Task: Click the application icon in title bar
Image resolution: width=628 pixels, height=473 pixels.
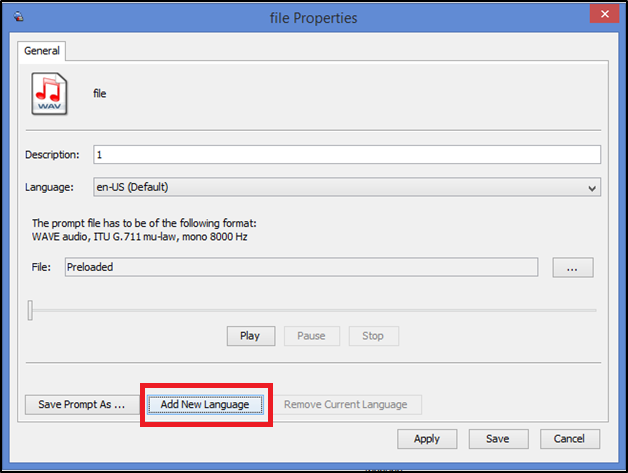Action: [18, 17]
